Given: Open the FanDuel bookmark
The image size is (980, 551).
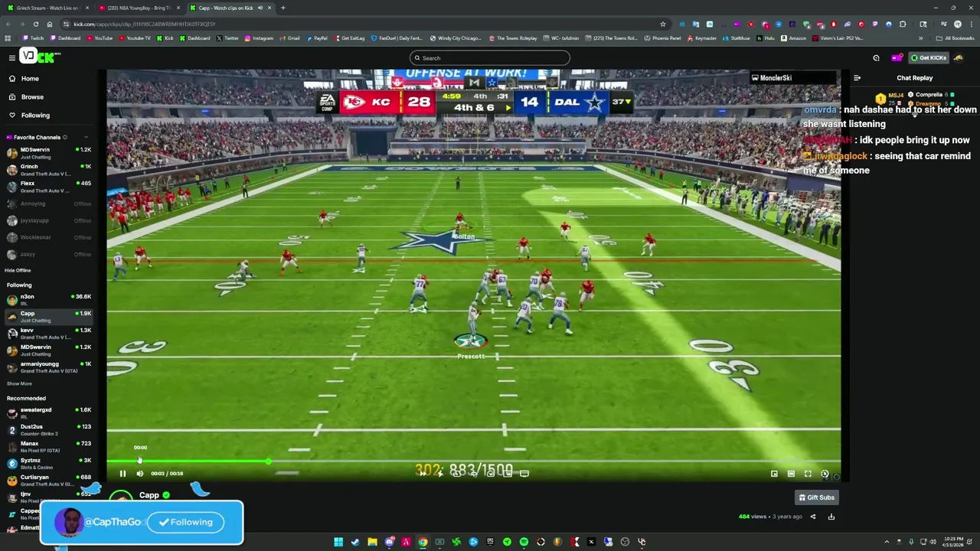Looking at the screenshot, I should tap(397, 38).
